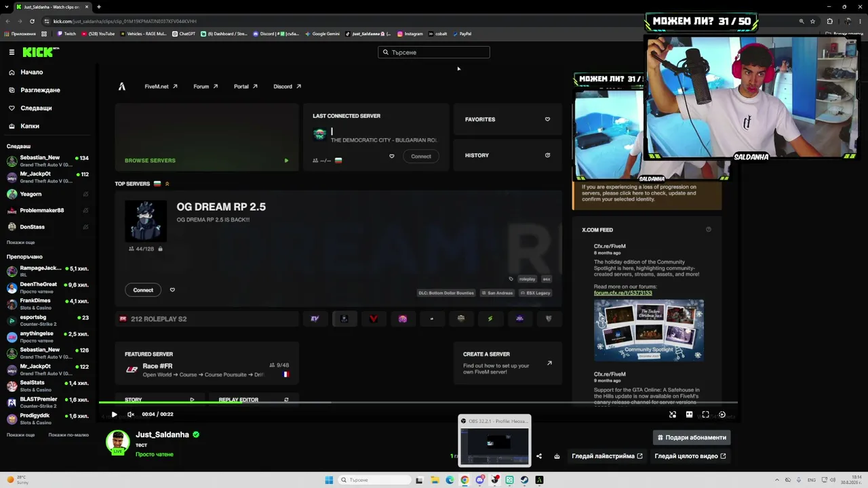
Task: Open the Kick sidebar hamburger menu
Action: pos(12,52)
